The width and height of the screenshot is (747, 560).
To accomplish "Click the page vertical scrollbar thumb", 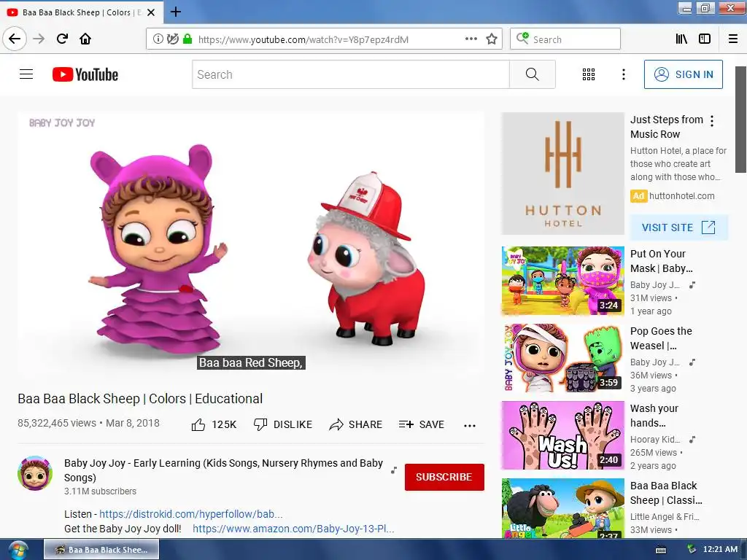I will 741,120.
